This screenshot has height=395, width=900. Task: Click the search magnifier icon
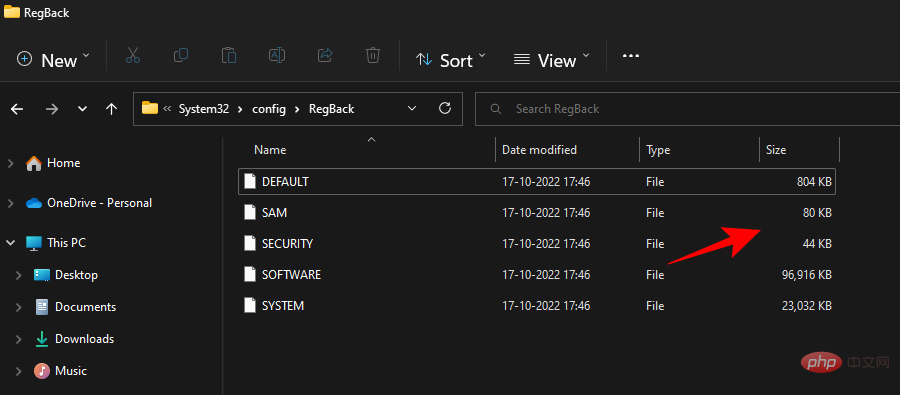tap(496, 109)
